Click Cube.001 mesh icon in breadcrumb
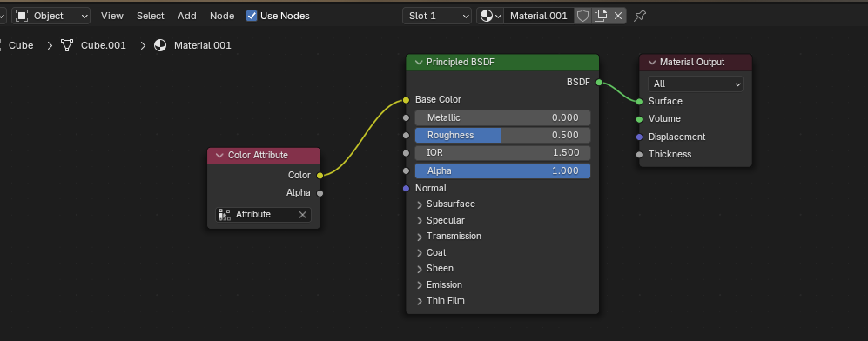 click(x=67, y=45)
